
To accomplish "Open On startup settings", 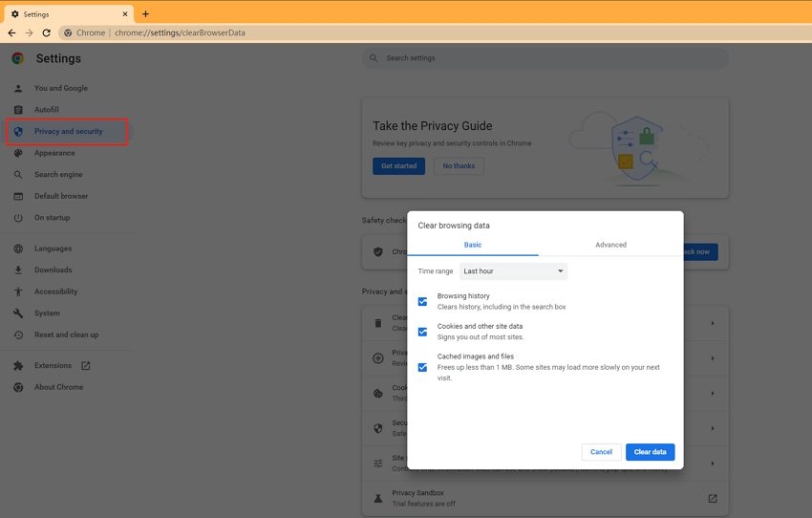I will (52, 218).
